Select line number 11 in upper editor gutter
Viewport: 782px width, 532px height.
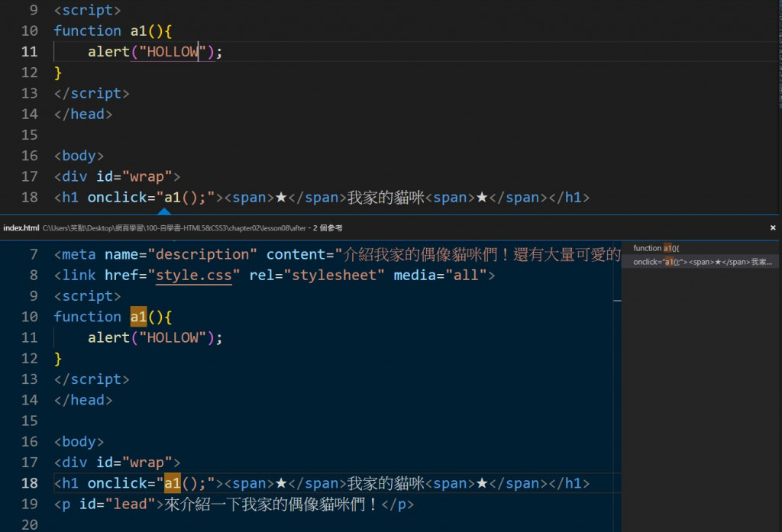click(x=30, y=52)
